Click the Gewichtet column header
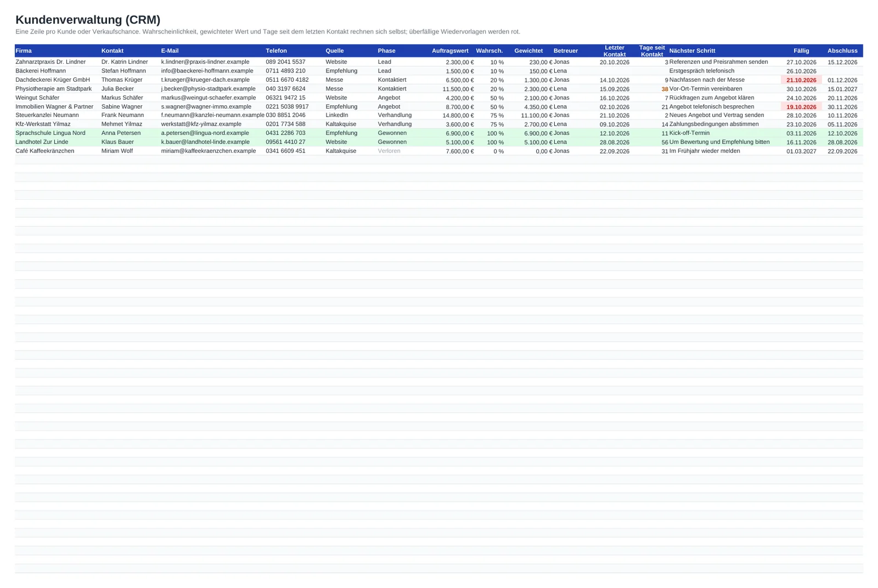The image size is (878, 588). (528, 50)
